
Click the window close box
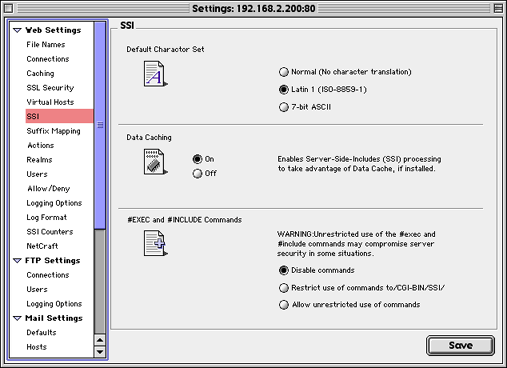[x=9, y=8]
